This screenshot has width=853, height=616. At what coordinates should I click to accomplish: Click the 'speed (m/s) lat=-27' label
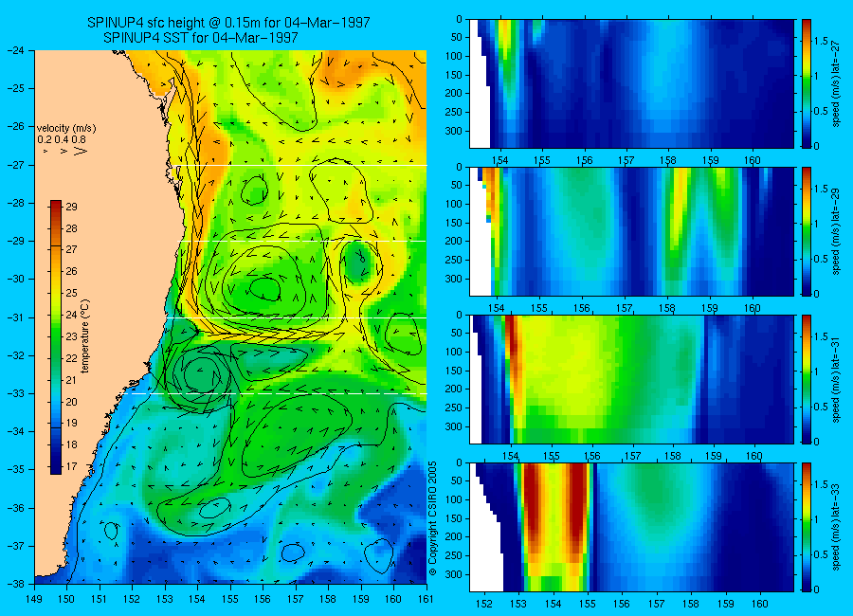pyautogui.click(x=837, y=83)
